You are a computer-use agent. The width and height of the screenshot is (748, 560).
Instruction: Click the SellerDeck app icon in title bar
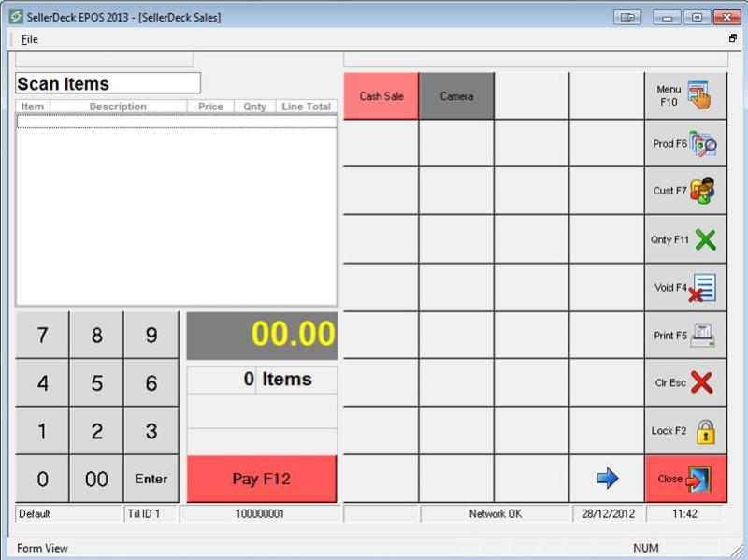click(15, 17)
